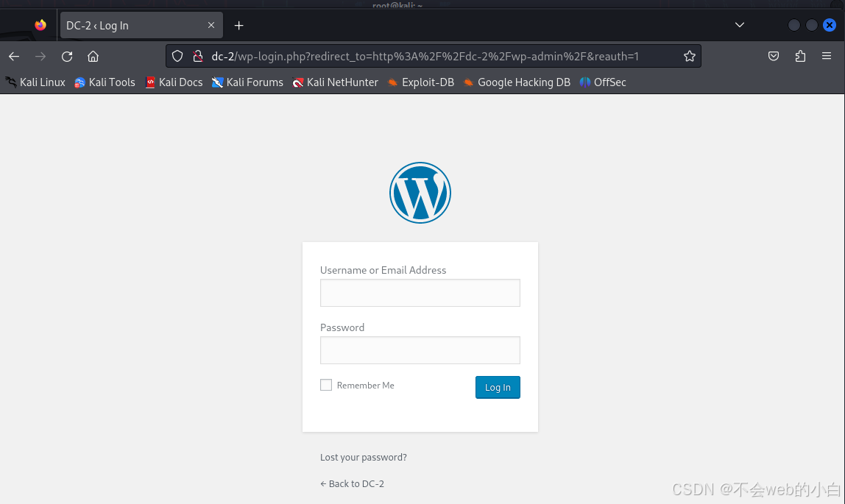845x504 pixels.
Task: Reload the current page
Action: point(67,56)
